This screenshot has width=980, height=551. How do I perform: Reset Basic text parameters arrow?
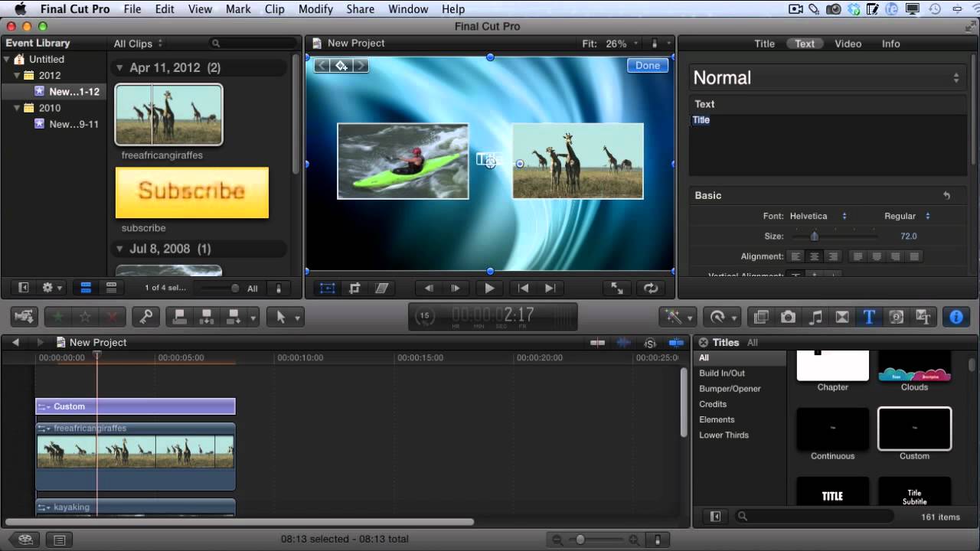[x=946, y=196]
